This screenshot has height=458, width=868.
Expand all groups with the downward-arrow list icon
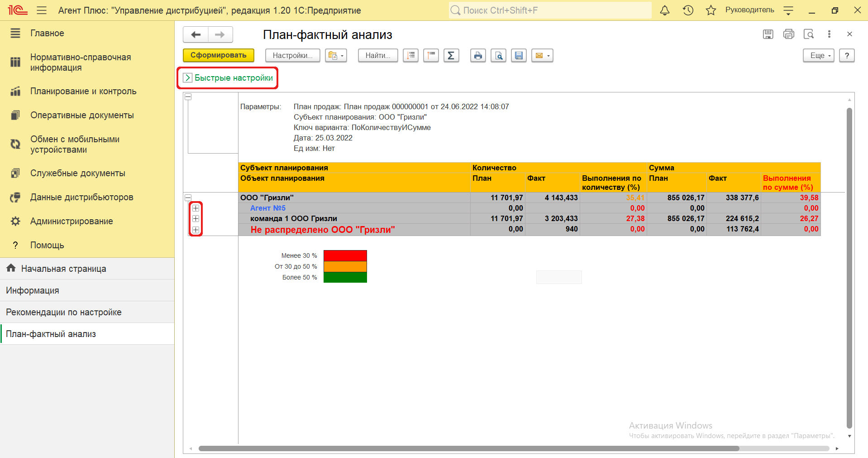(x=410, y=55)
